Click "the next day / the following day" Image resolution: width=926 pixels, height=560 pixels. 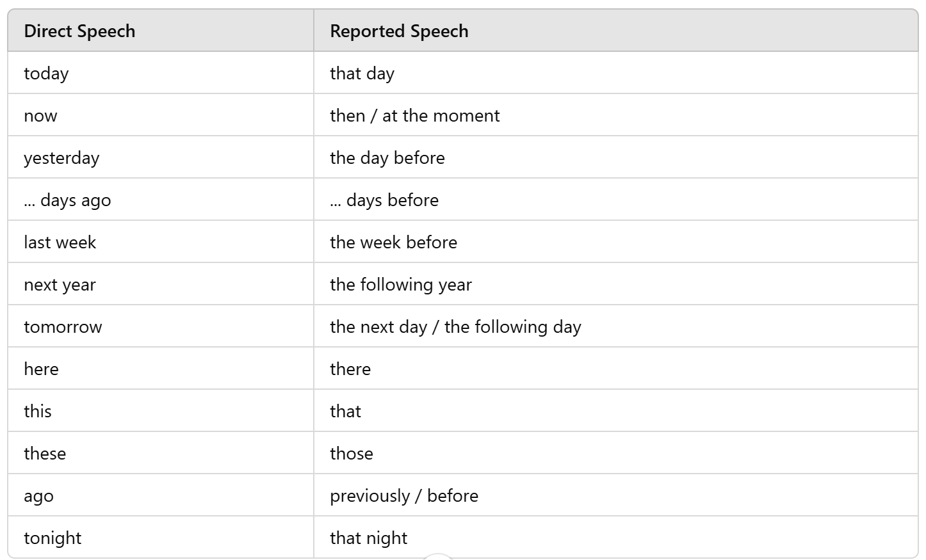point(455,327)
